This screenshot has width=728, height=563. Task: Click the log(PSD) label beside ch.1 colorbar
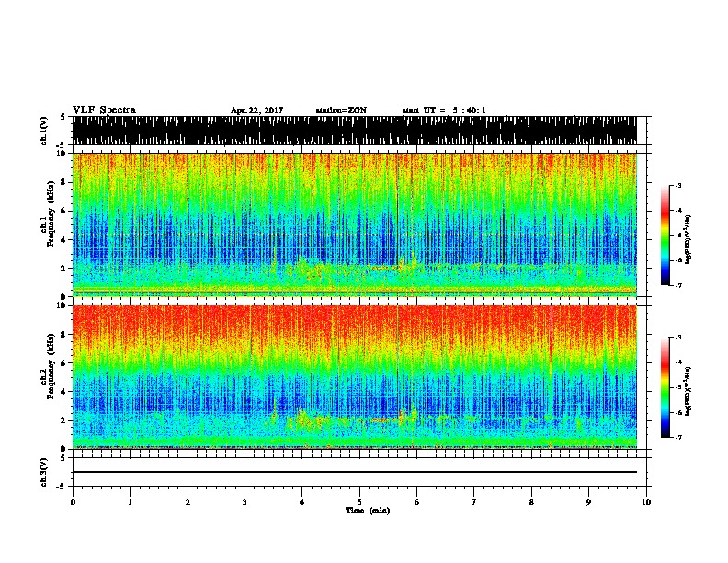click(688, 240)
